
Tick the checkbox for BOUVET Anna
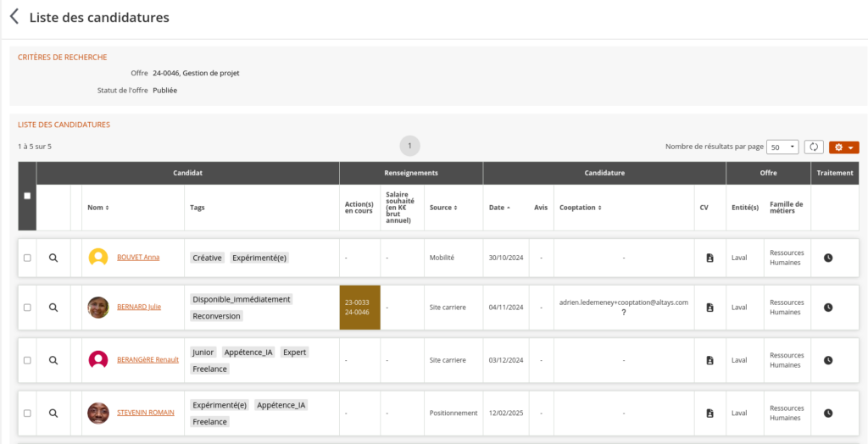coord(27,258)
